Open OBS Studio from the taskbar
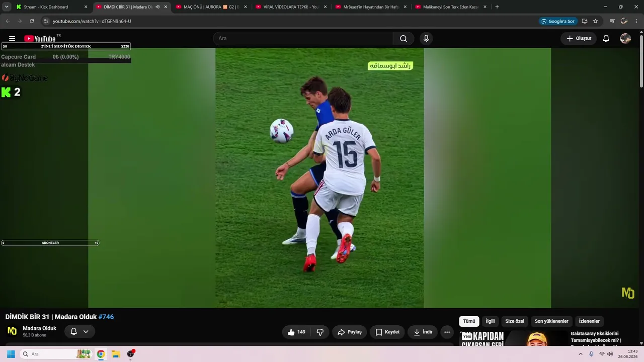This screenshot has width=644, height=362. (131, 354)
